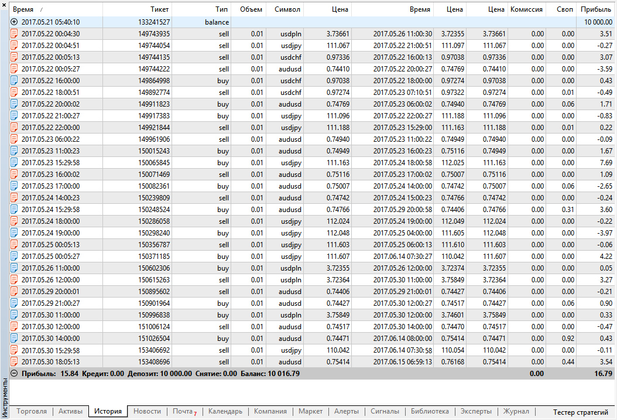Close the toolbox panel with the X
This screenshot has width=617, height=420.
click(x=5, y=6)
